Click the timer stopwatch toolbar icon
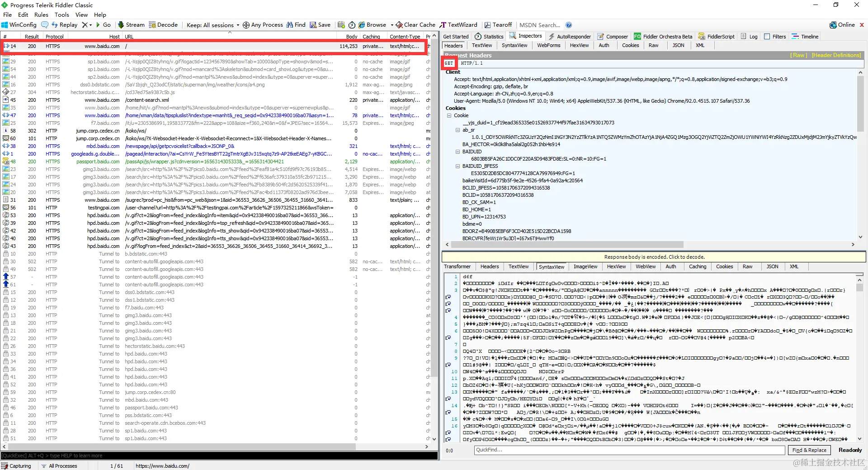The image size is (868, 470). click(x=352, y=25)
